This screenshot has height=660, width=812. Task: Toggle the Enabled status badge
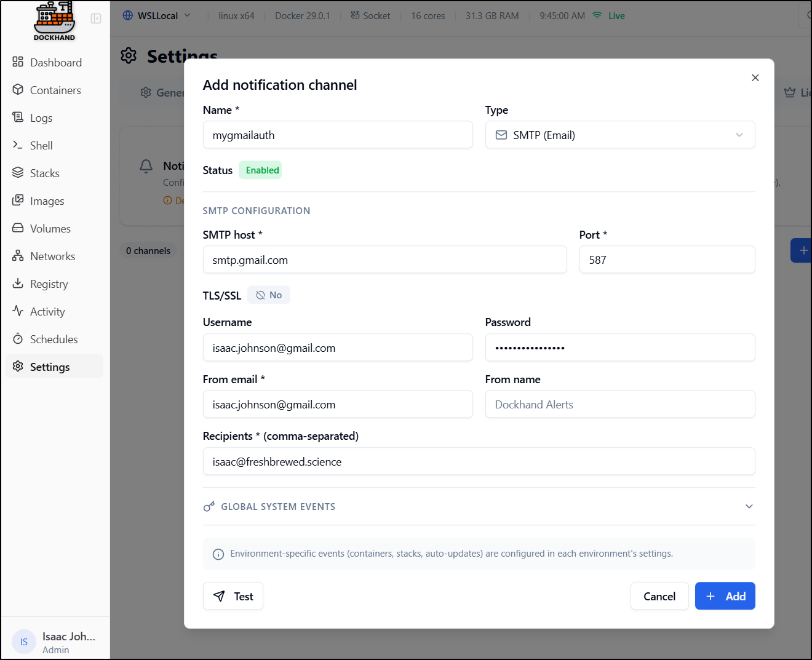(262, 170)
